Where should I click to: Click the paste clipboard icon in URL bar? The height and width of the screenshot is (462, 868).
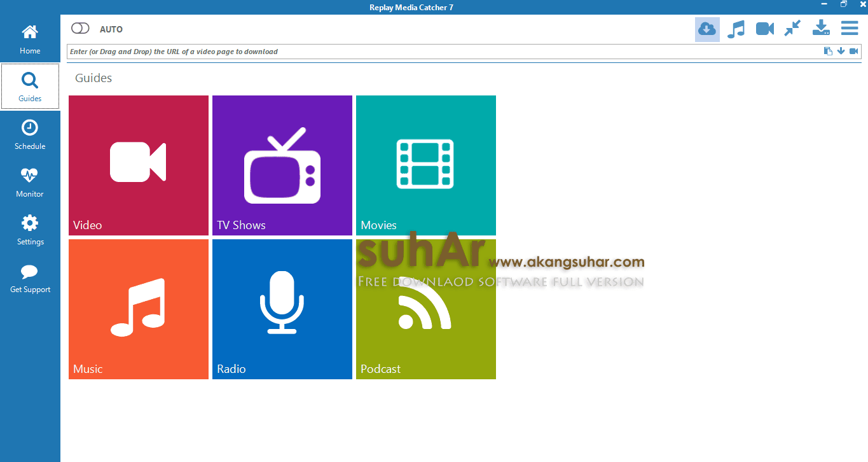828,52
